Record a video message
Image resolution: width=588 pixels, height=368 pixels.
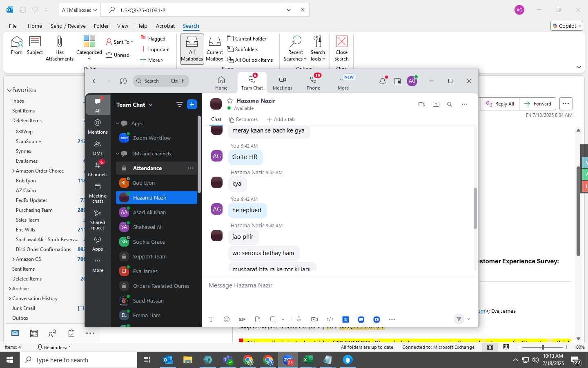314,319
